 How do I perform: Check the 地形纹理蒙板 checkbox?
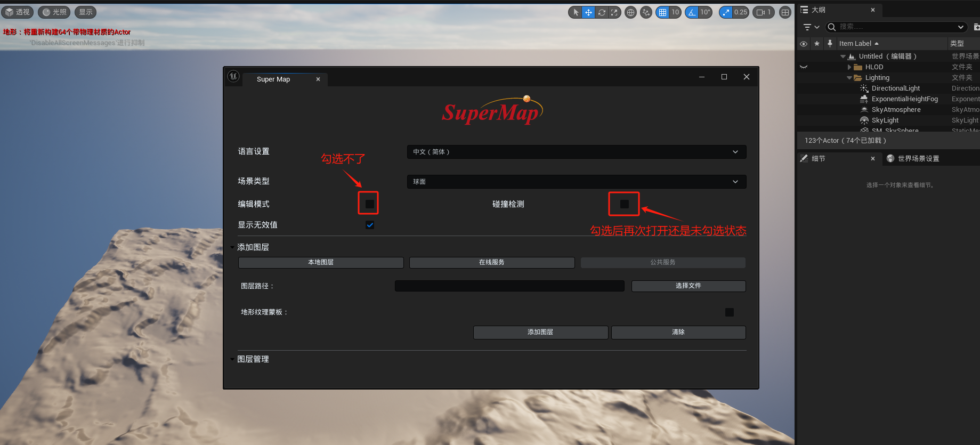[730, 312]
